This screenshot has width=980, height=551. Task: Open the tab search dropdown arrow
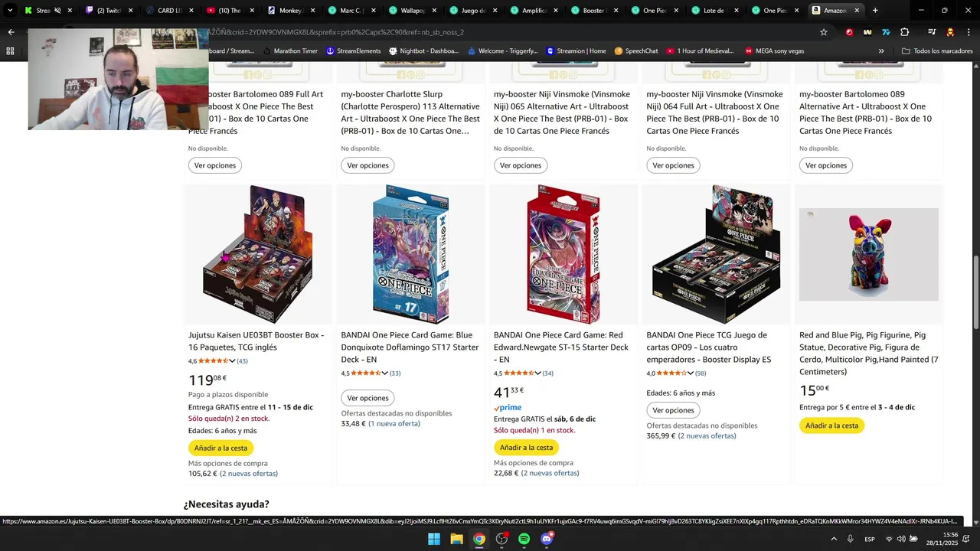[x=10, y=11]
